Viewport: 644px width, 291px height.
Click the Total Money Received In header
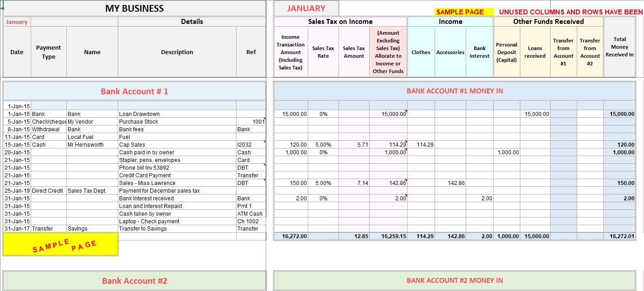(620, 47)
